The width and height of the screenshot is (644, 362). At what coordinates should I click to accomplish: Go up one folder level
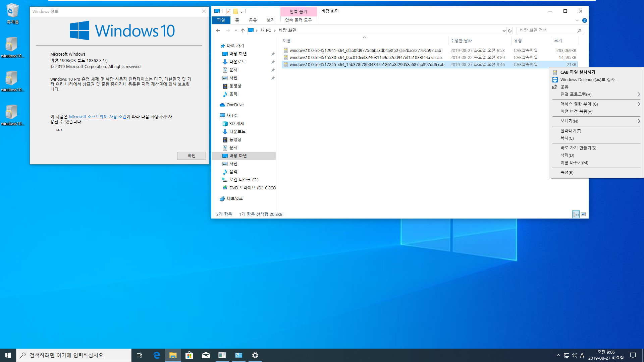tap(243, 31)
